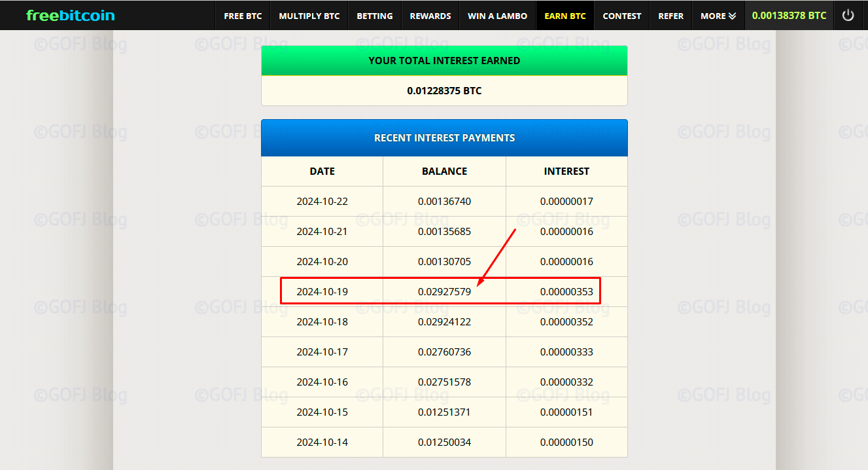Select the EARN BTC navigation item

(564, 15)
